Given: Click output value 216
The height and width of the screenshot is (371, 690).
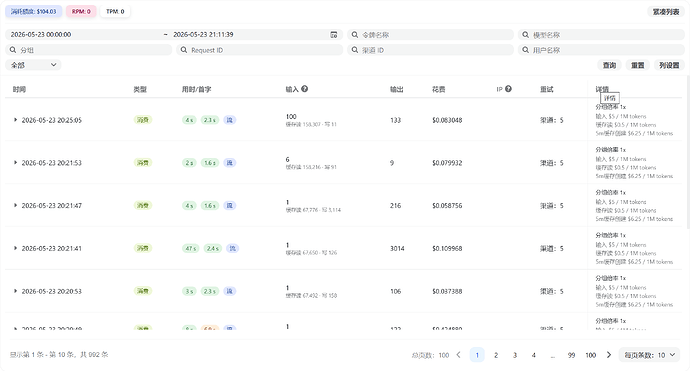Looking at the screenshot, I should click(x=395, y=206).
